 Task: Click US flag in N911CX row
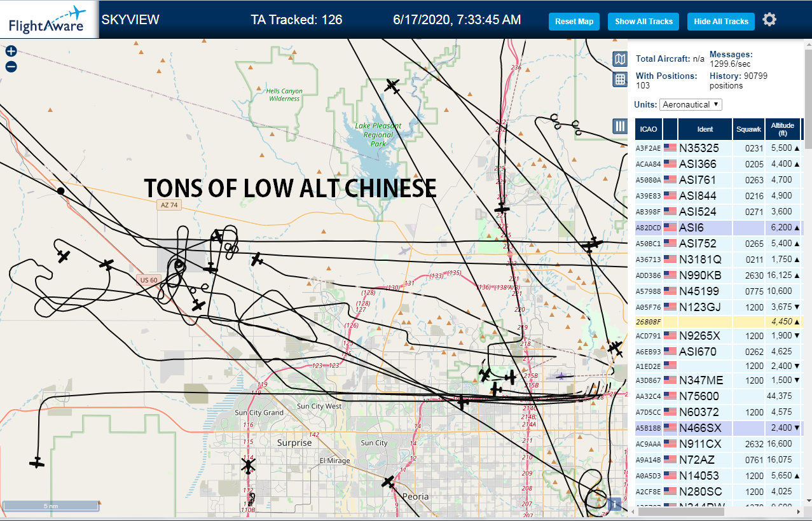click(670, 443)
